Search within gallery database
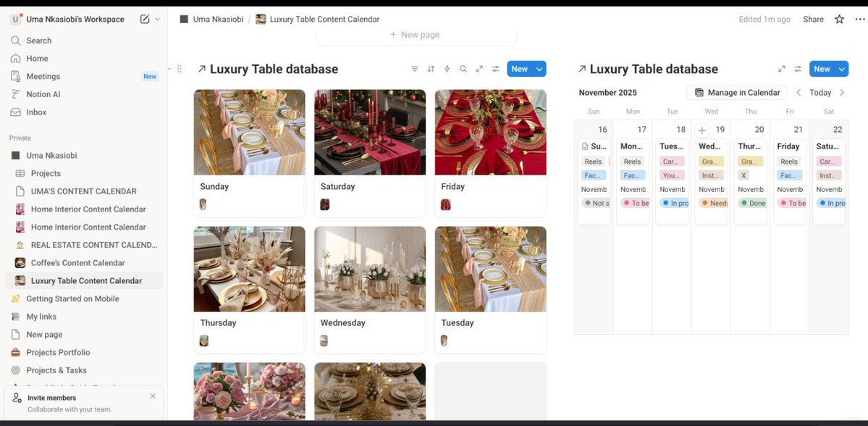The height and width of the screenshot is (426, 868). tap(463, 70)
